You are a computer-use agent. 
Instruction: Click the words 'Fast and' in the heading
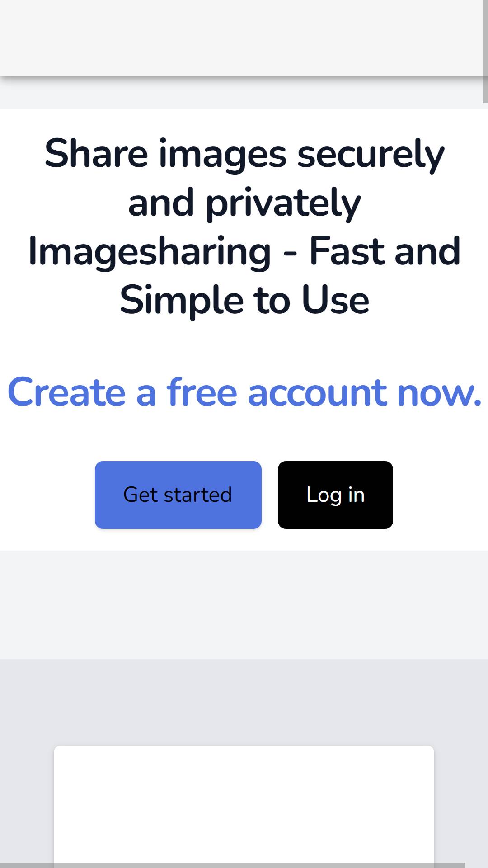(385, 252)
